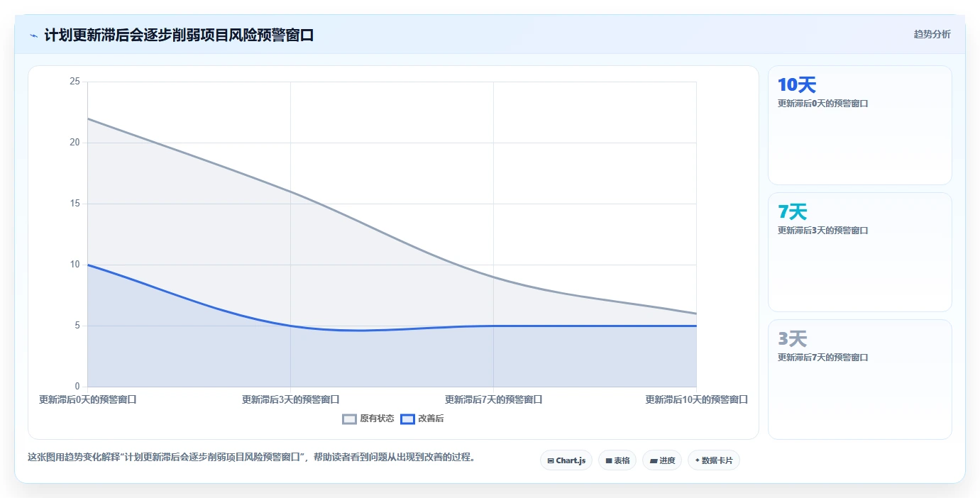Image resolution: width=980 pixels, height=498 pixels.
Task: Click x-axis label 更新滞后7天的预警窗口
Action: tap(494, 399)
